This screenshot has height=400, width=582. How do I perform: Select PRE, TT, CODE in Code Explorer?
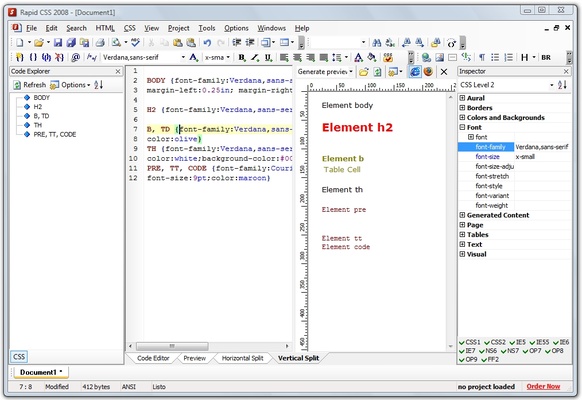[55, 134]
